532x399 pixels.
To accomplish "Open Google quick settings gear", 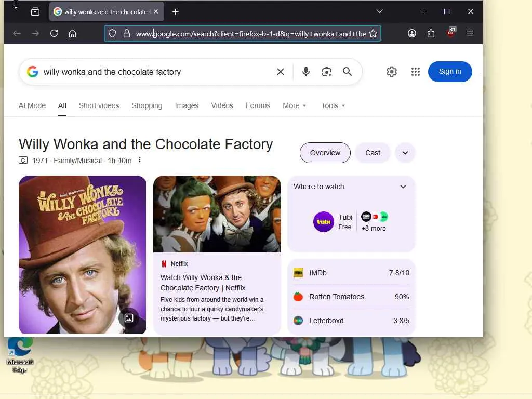I will [x=392, y=72].
